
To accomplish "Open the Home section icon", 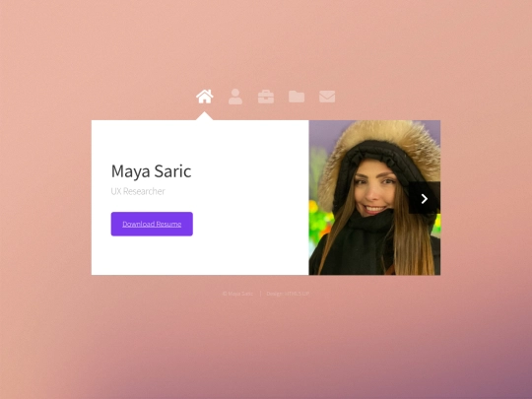I will [205, 97].
